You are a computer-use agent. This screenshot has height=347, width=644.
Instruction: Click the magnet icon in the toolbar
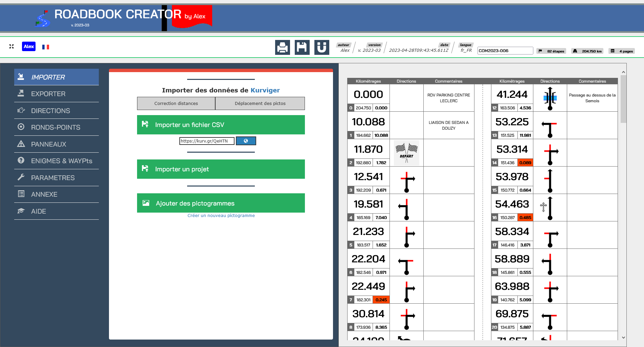pos(321,47)
